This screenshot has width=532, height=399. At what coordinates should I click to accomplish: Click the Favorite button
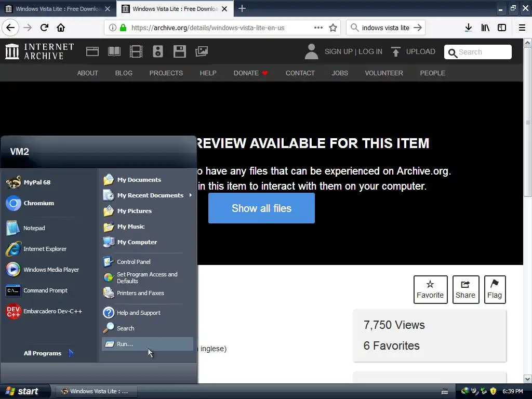(x=430, y=290)
